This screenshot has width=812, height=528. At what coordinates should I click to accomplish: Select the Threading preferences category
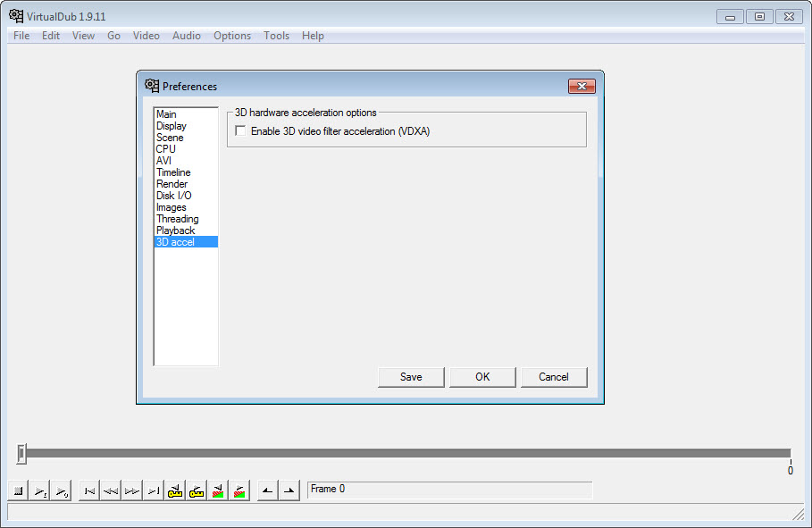pyautogui.click(x=186, y=219)
